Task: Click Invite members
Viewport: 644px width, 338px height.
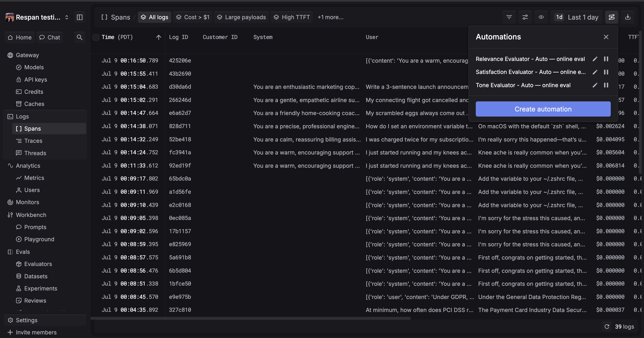Action: tap(36, 332)
